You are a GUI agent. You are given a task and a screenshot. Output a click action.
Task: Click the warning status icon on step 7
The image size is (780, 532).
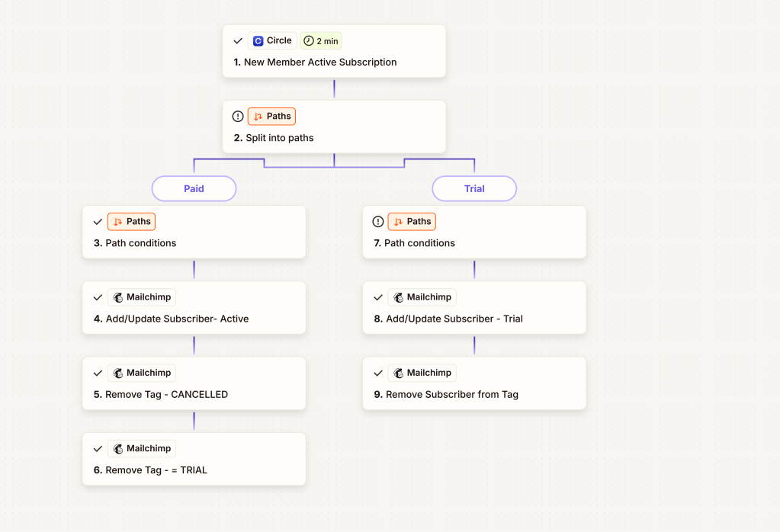[378, 222]
